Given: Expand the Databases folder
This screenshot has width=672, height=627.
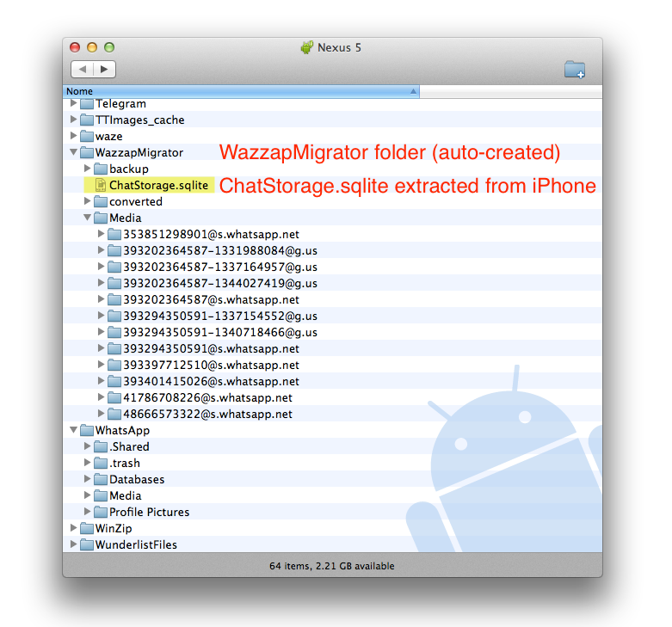Looking at the screenshot, I should (x=87, y=479).
